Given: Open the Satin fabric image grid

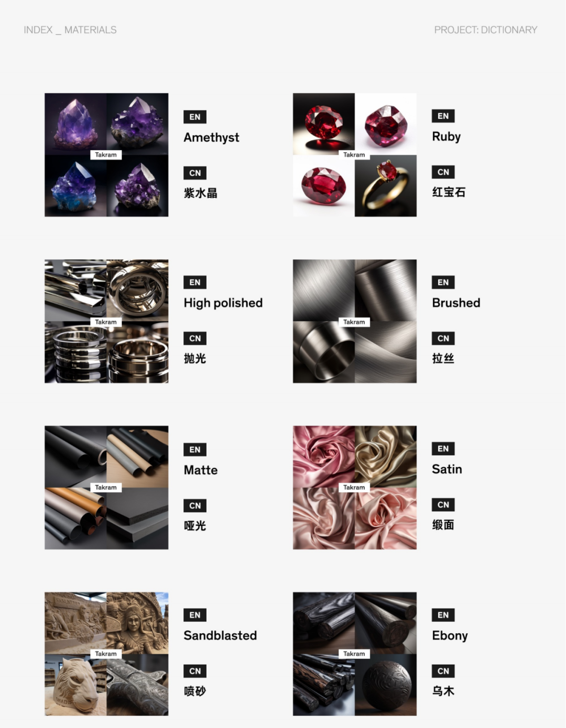Looking at the screenshot, I should (x=355, y=488).
